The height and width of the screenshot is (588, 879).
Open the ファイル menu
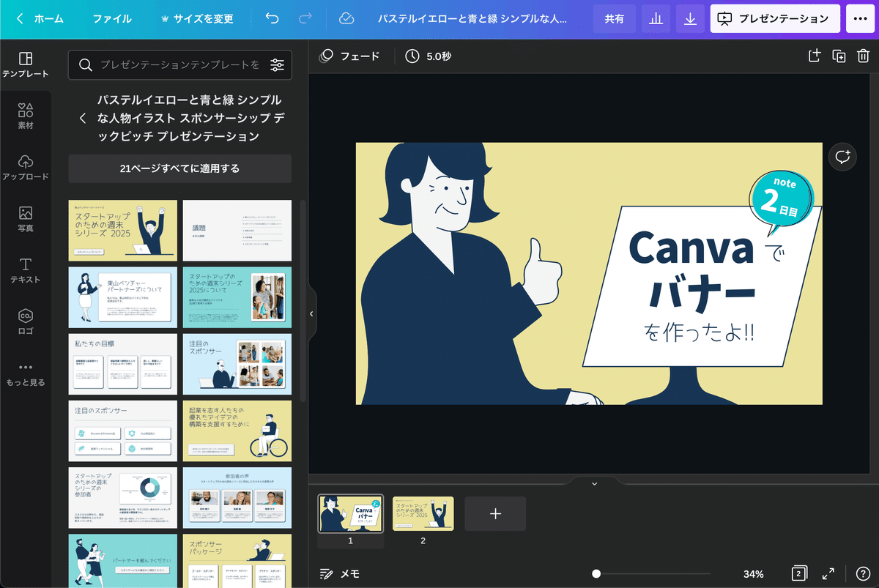(112, 19)
